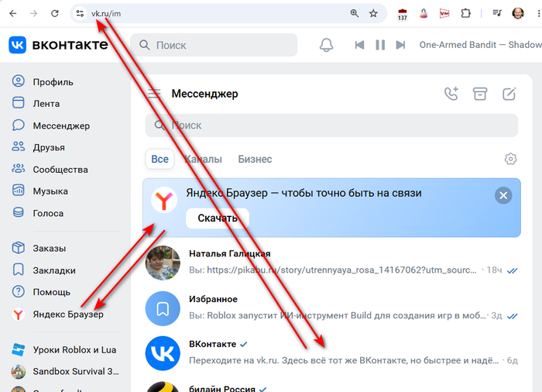Screen dimensions: 542x392
Task: Open the Extensions puzzle icon
Action: [465, 13]
